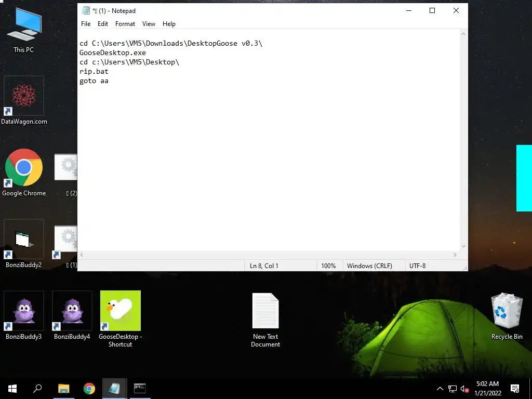Click the line with 'DesktopGoose v0.3\'
The width and height of the screenshot is (532, 399).
coord(170,44)
